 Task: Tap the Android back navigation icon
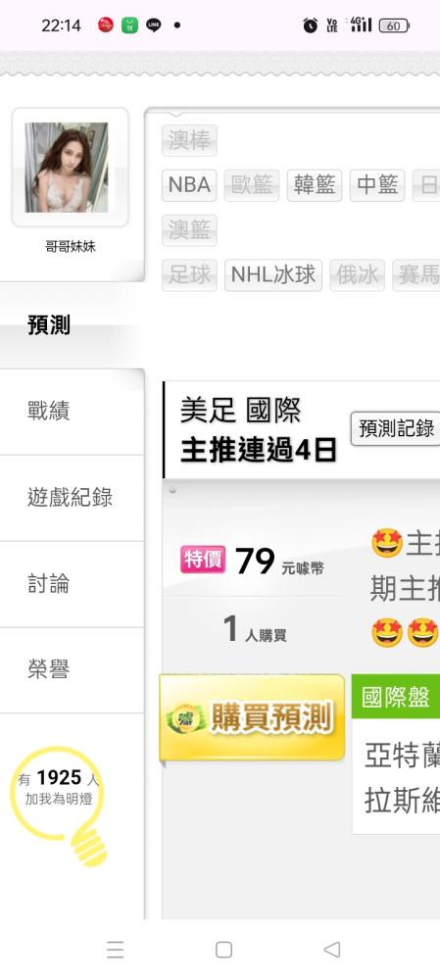click(x=332, y=950)
